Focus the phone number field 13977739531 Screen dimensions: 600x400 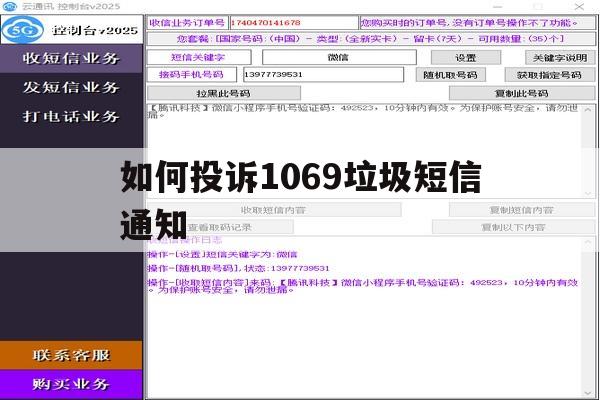point(323,75)
